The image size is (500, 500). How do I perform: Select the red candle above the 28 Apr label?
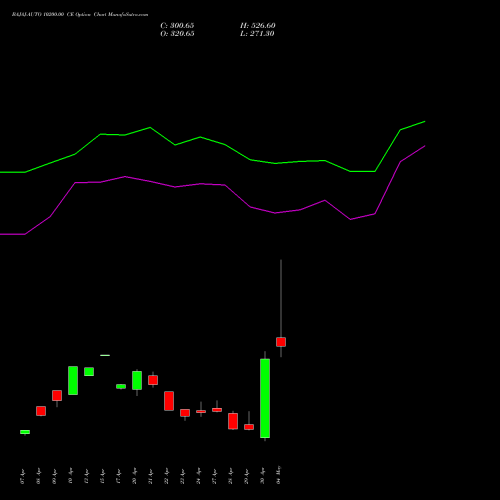(x=233, y=421)
